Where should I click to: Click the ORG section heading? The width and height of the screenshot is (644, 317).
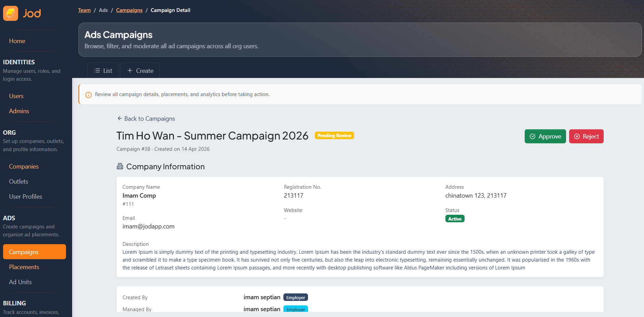[x=9, y=133]
